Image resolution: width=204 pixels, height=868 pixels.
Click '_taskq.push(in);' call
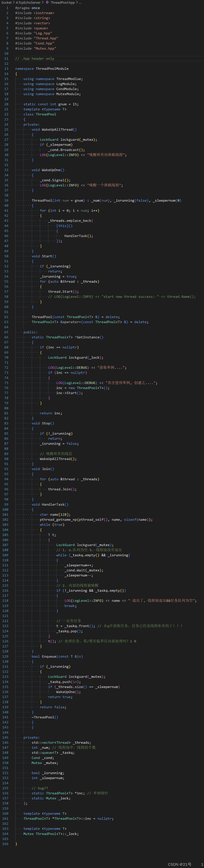pos(64,682)
